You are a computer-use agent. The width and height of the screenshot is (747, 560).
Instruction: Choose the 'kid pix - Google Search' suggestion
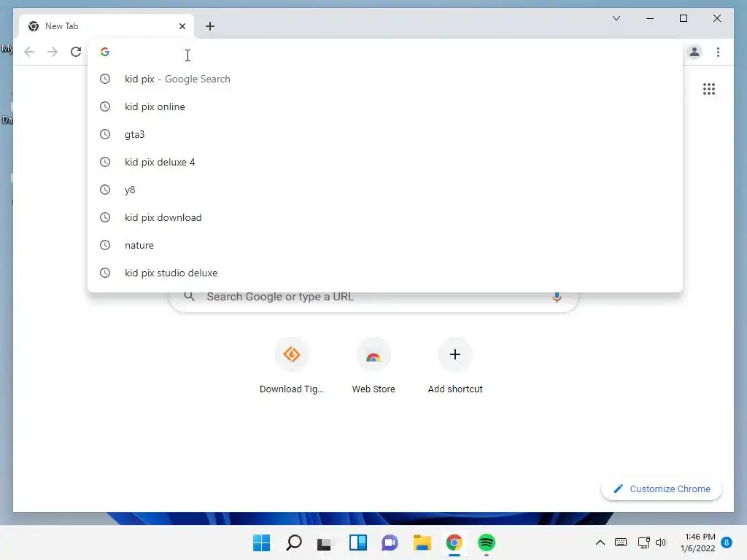tap(385, 79)
